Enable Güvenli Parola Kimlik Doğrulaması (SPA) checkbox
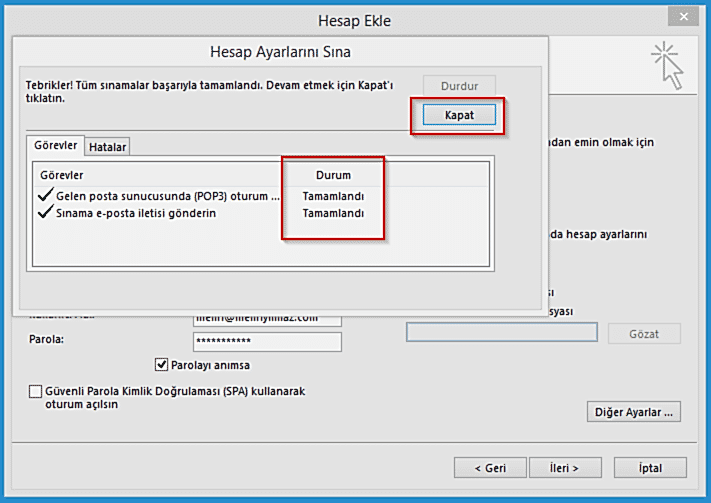This screenshot has height=503, width=711. pyautogui.click(x=35, y=391)
